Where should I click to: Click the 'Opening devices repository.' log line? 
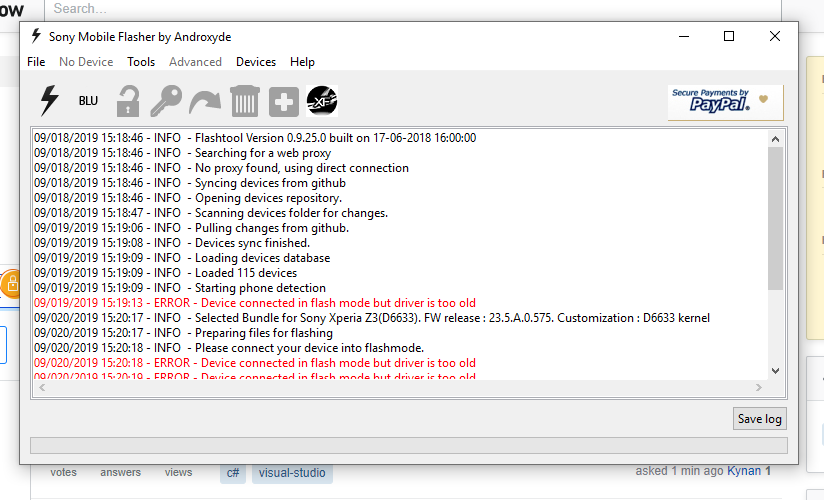188,198
